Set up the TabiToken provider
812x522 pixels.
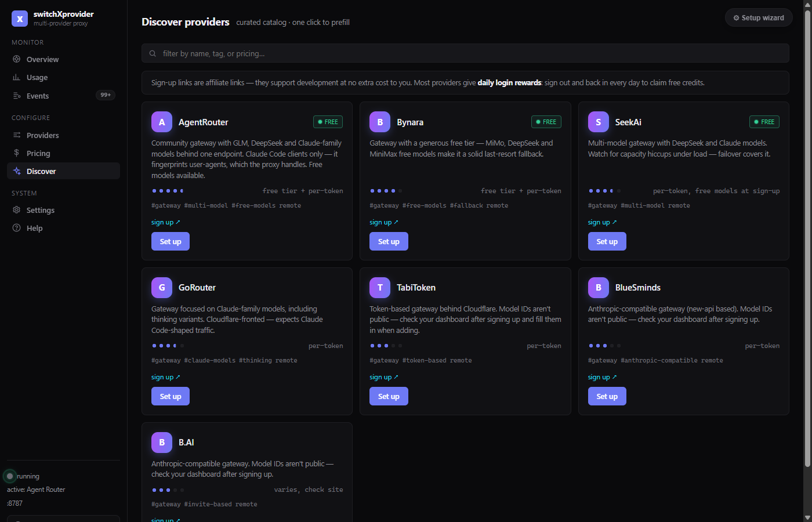tap(389, 396)
